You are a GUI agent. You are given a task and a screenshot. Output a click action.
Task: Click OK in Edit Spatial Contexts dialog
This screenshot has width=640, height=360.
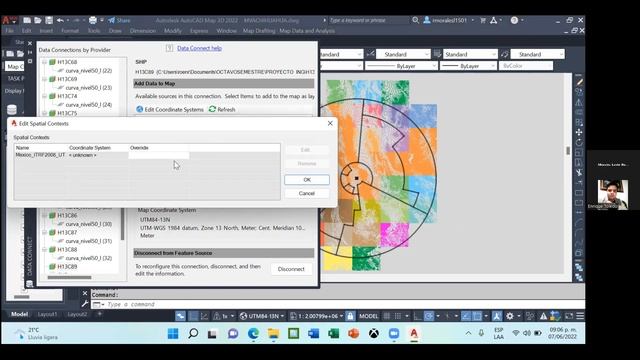click(307, 180)
